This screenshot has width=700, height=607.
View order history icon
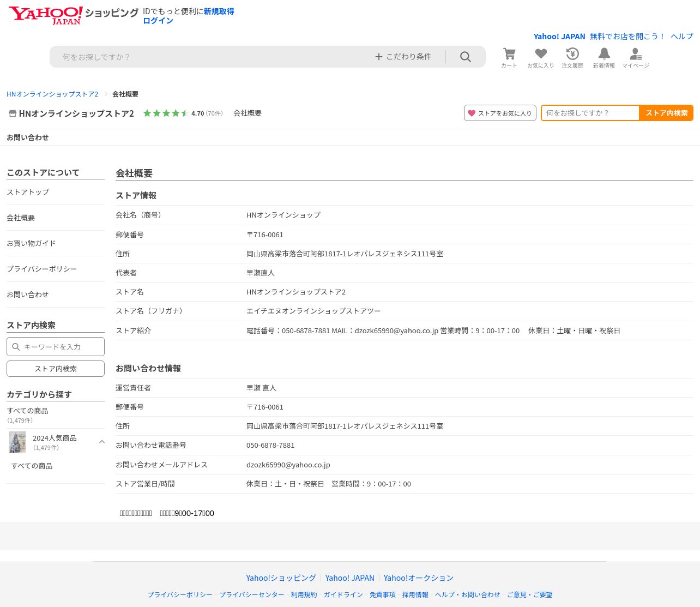tap(572, 57)
